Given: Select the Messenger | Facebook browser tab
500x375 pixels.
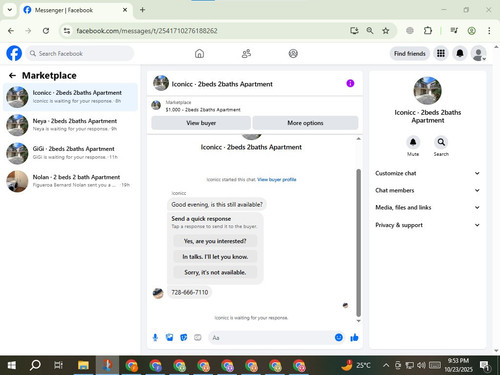Looking at the screenshot, I should pyautogui.click(x=76, y=10).
